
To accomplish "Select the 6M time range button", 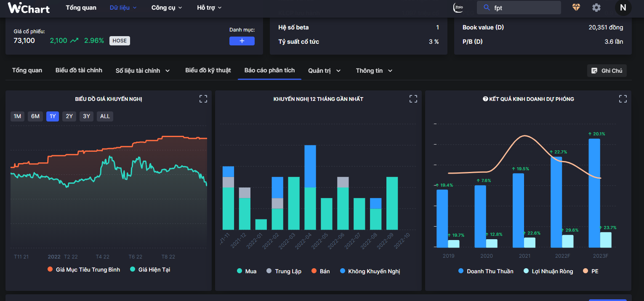I will point(35,116).
